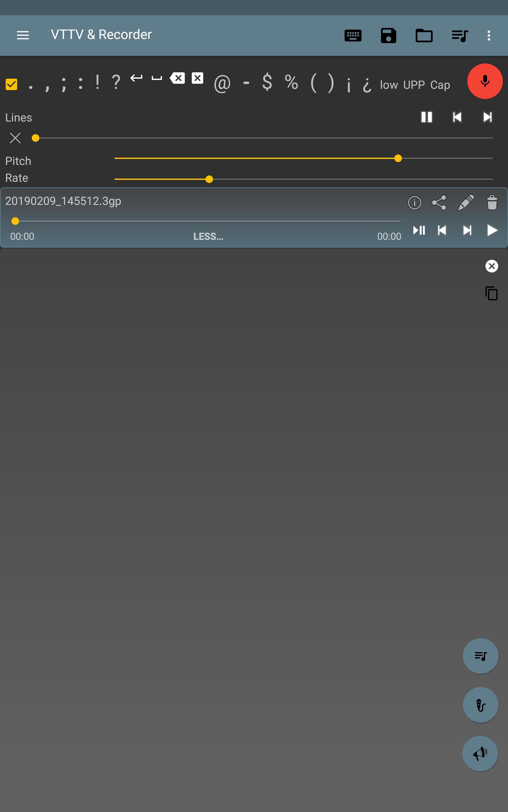Image resolution: width=508 pixels, height=812 pixels.
Task: Tap the backspace delete icon
Action: [x=177, y=78]
